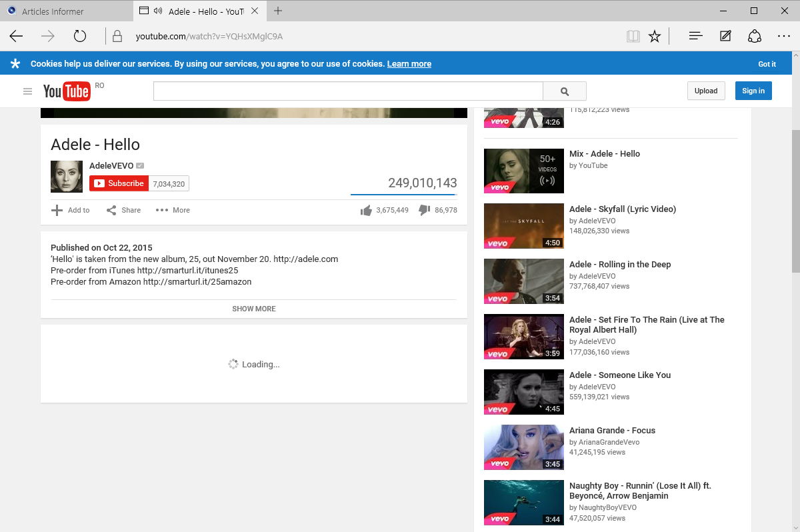Open Ariana Grande - Focus thumbnail

(525, 447)
